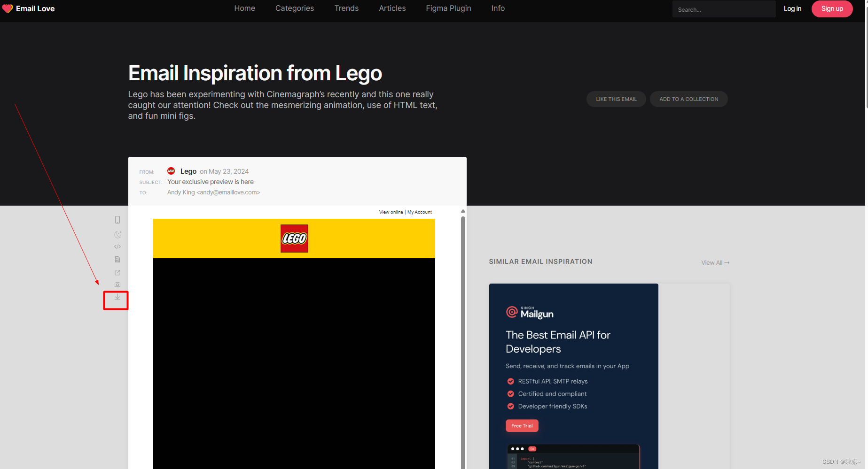
Task: Click the Mailgun logo in ad
Action: pos(530,312)
